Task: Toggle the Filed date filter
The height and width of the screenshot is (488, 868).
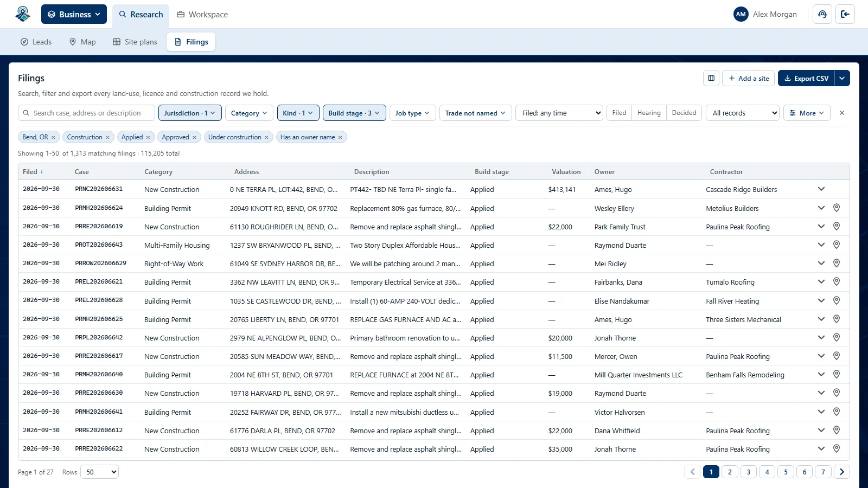Action: (x=619, y=113)
